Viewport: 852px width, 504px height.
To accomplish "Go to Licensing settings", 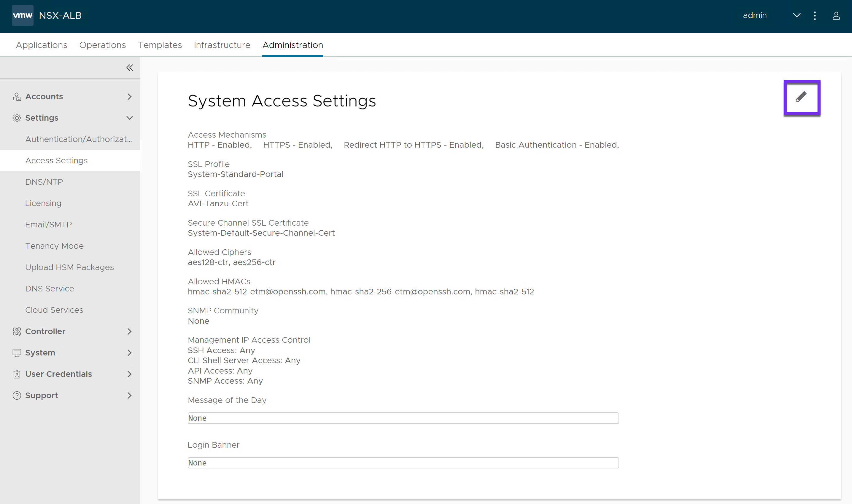I will 43,203.
